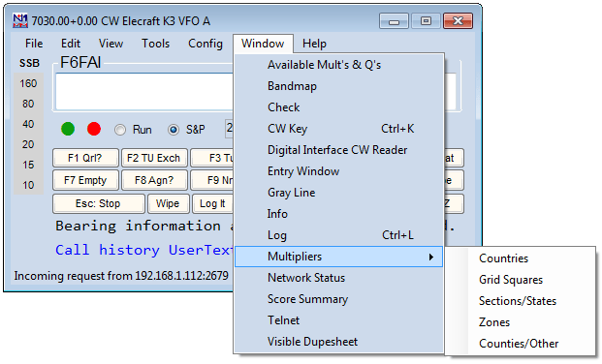Click the F9 button beside F8 Agn?
602x364 pixels.
[212, 180]
